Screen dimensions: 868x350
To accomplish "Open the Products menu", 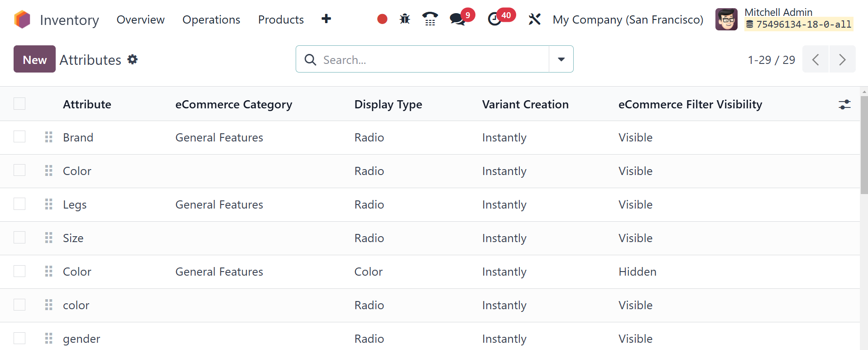I will pyautogui.click(x=281, y=19).
